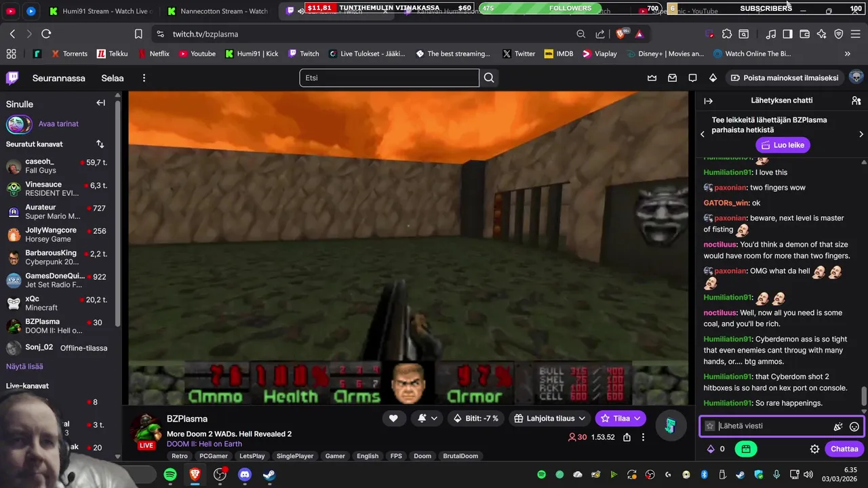
Task: Bookmark this page icon
Action: [x=138, y=34]
